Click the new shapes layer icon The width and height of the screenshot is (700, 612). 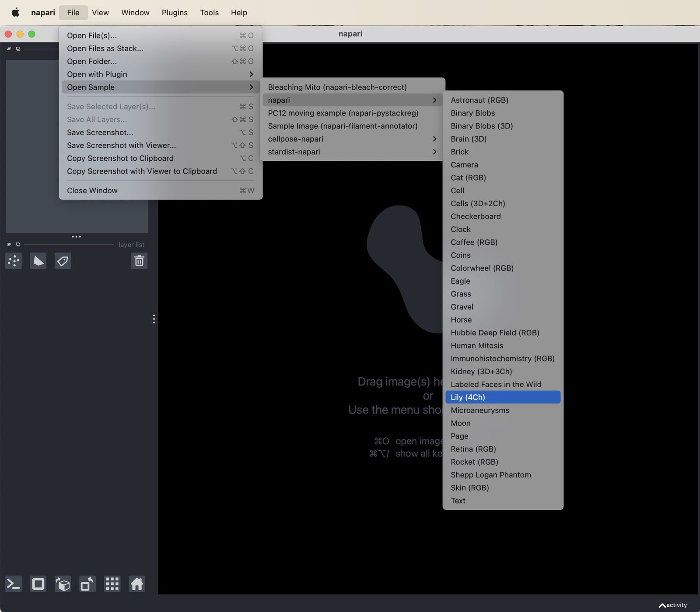tap(38, 261)
